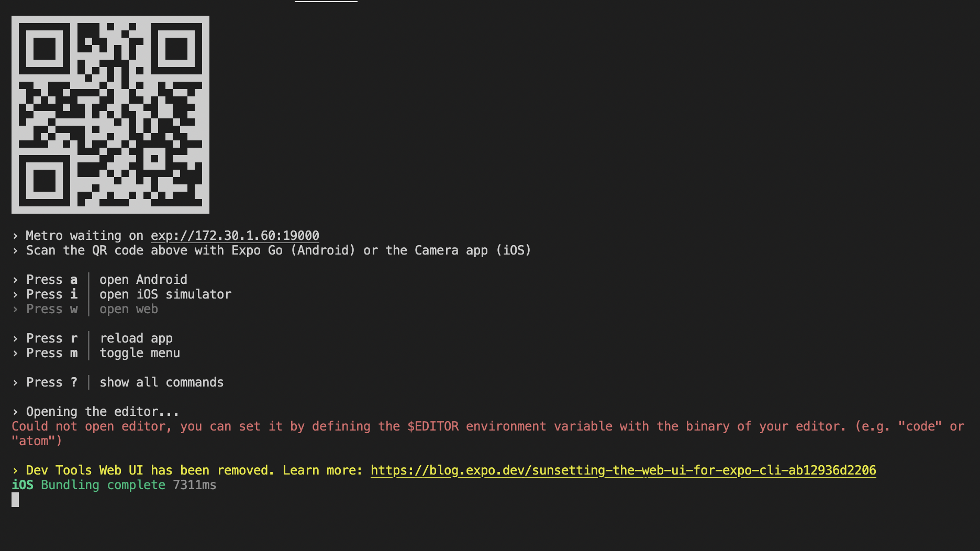Screen dimensions: 980x551
Task: Click the dimmed 'Press w' open web line
Action: tap(85, 309)
